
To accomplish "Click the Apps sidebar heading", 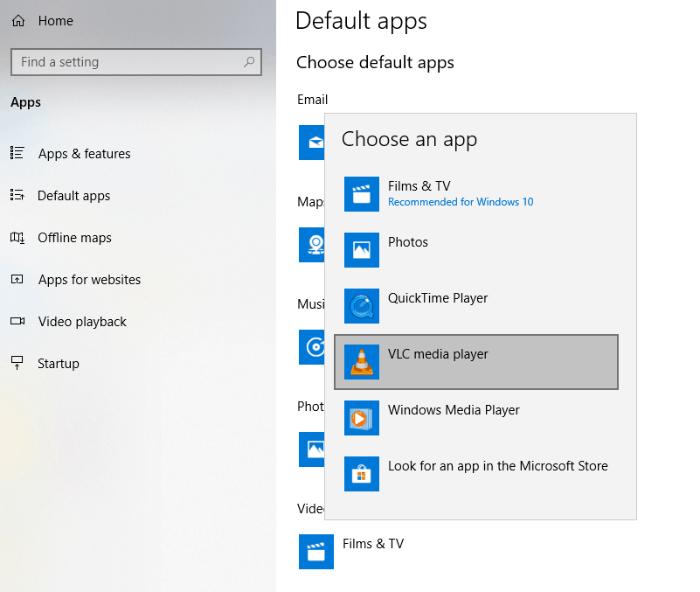I will point(25,102).
